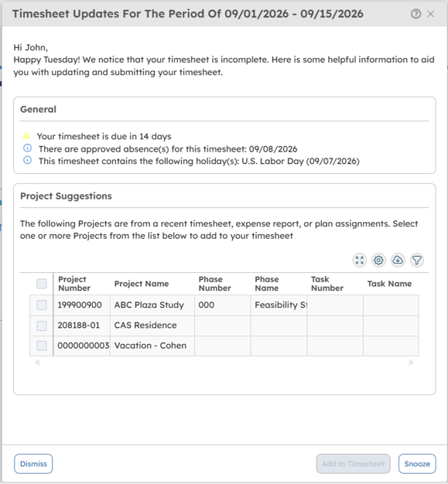Image resolution: width=448 pixels, height=484 pixels.
Task: Click approved absences info icon
Action: (x=28, y=148)
